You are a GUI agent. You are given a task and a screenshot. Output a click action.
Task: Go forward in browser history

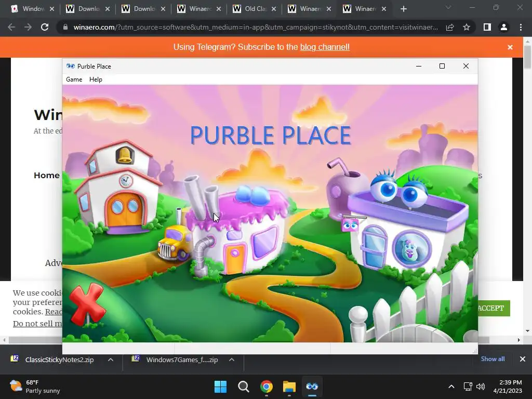(28, 27)
